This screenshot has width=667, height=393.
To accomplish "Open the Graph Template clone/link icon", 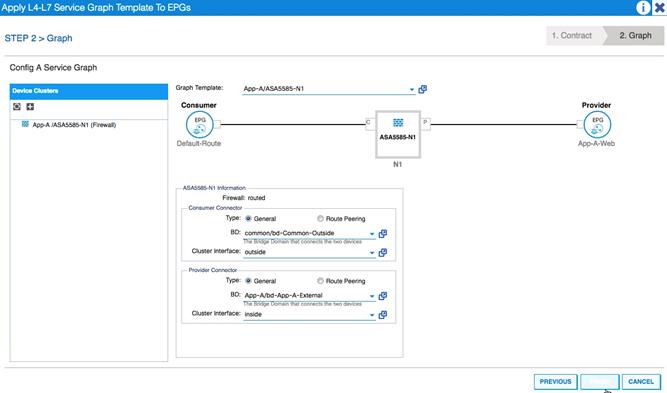I will 422,89.
